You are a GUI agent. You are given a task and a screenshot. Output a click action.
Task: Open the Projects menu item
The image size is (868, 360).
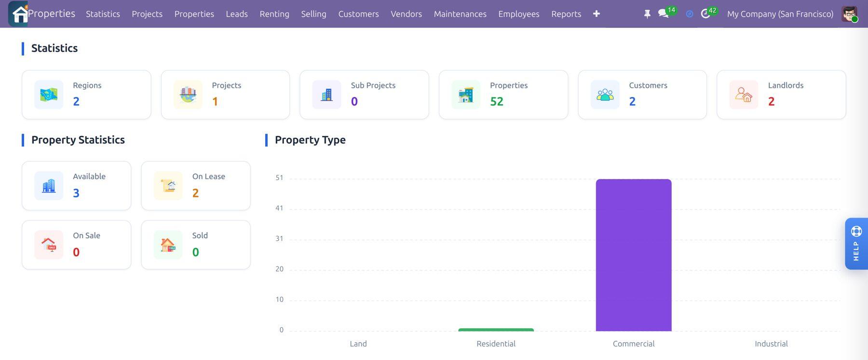[x=147, y=14]
